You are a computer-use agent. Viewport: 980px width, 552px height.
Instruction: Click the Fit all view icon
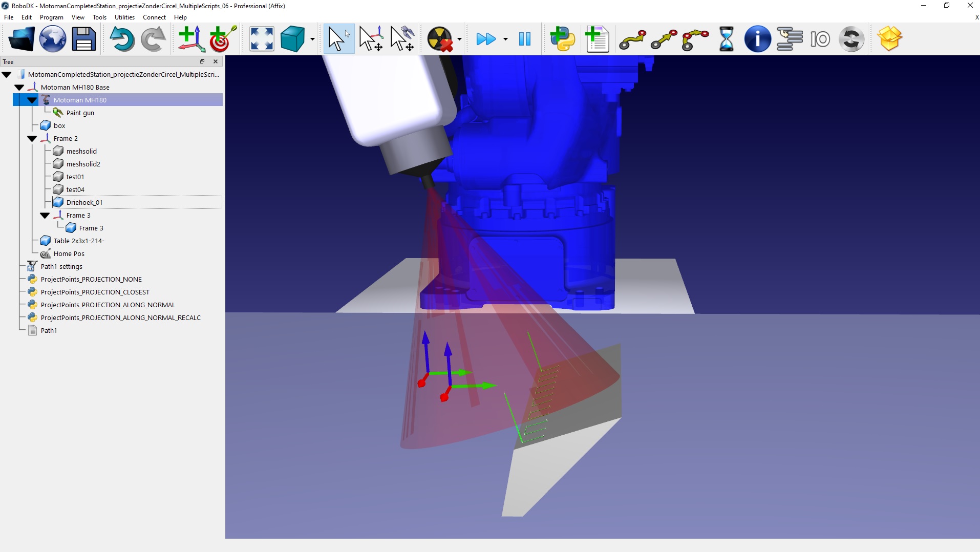(x=262, y=39)
